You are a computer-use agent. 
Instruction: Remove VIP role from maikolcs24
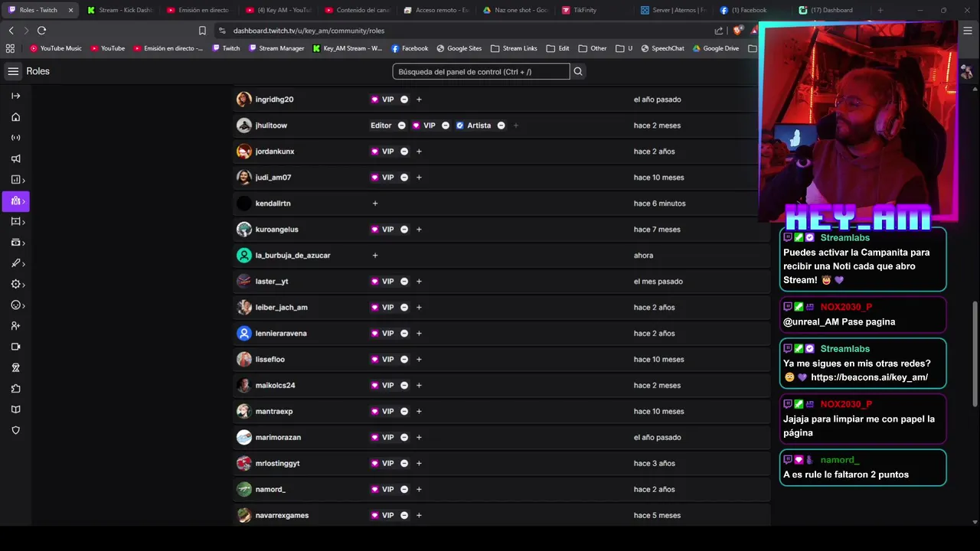(404, 386)
